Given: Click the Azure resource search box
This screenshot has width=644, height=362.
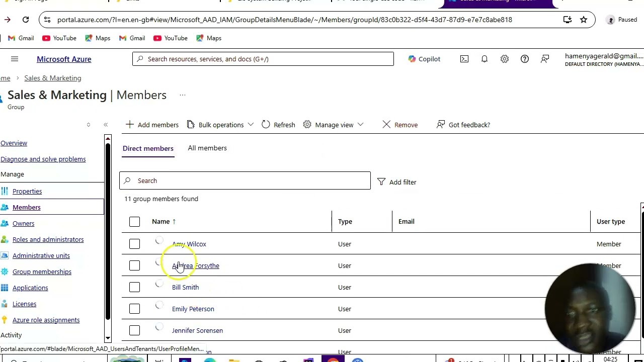Looking at the screenshot, I should point(263,59).
